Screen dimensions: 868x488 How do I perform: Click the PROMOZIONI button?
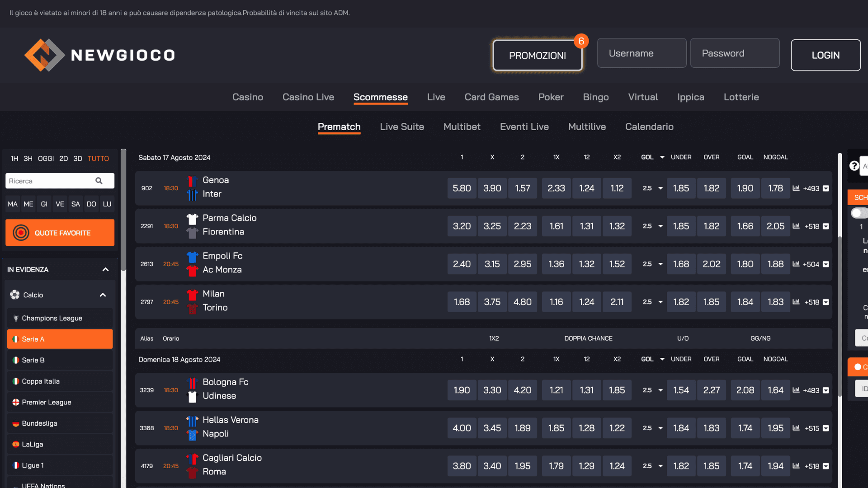pos(538,55)
